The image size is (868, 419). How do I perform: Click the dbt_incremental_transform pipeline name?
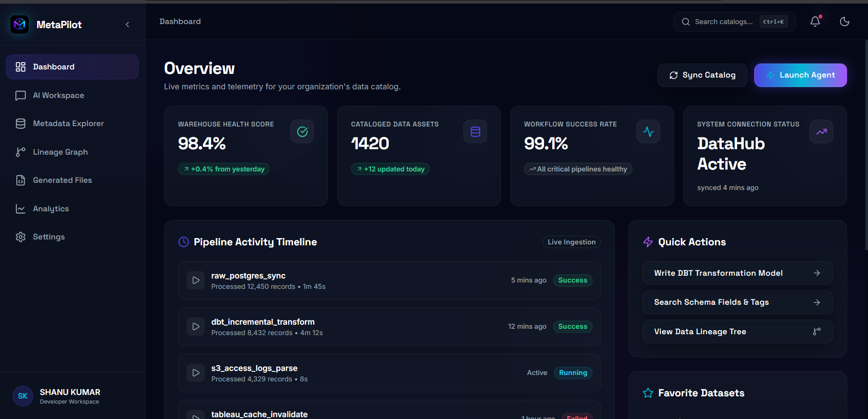[x=263, y=322]
